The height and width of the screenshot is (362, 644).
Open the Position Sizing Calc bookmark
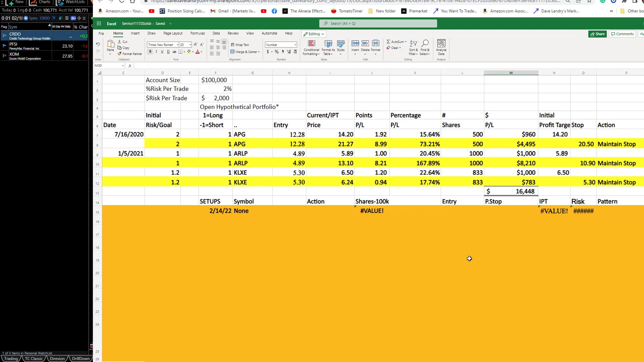click(x=182, y=11)
